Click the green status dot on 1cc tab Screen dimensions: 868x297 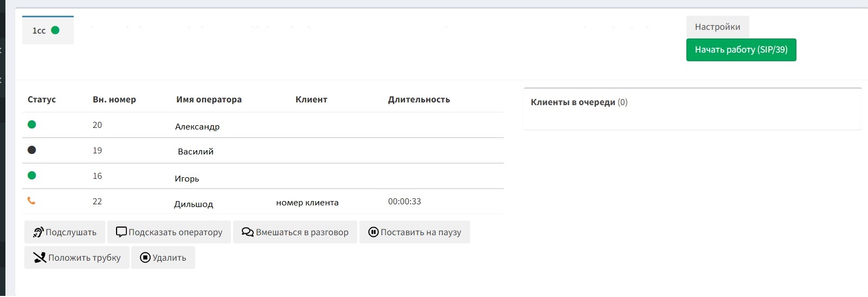coord(55,30)
